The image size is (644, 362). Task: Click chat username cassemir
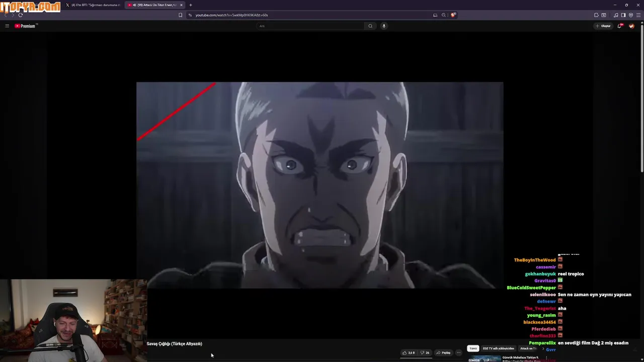546,267
